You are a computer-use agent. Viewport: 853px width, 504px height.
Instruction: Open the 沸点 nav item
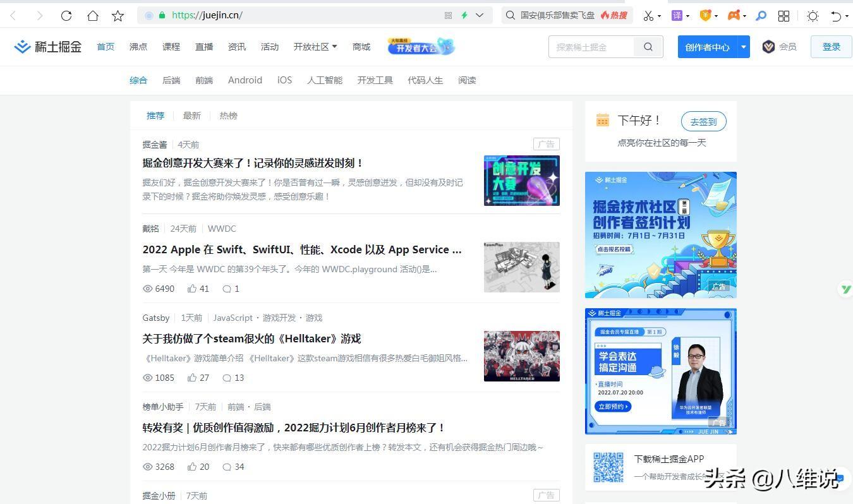(138, 47)
